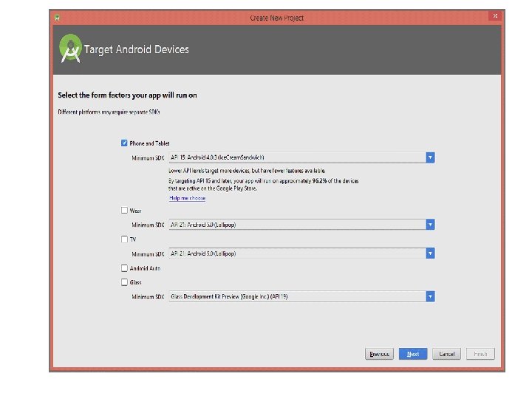Tick the Glass checkbox
This screenshot has height=399, width=532.
[124, 282]
